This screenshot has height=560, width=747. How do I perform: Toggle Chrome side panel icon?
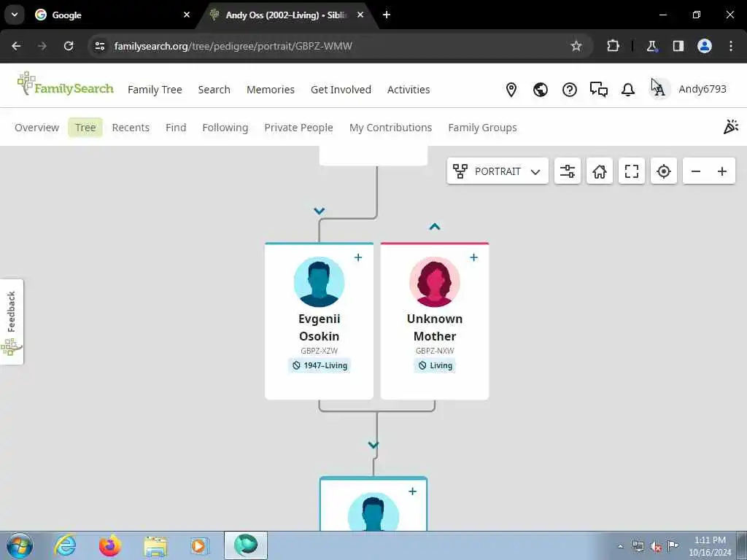point(678,46)
